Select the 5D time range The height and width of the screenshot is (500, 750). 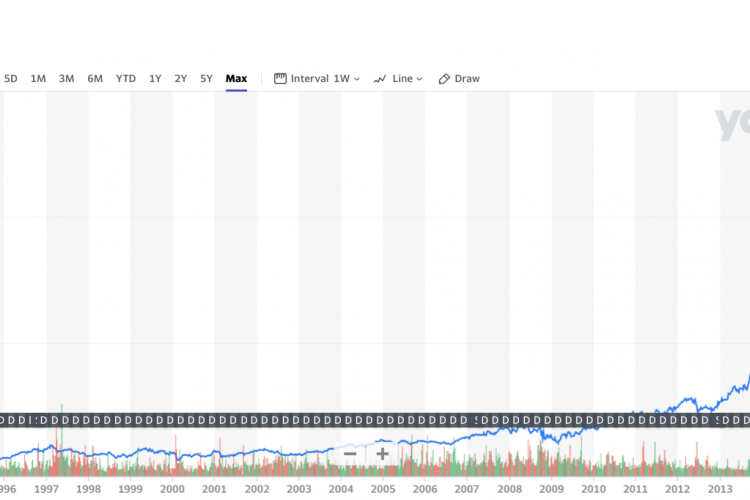tap(10, 79)
